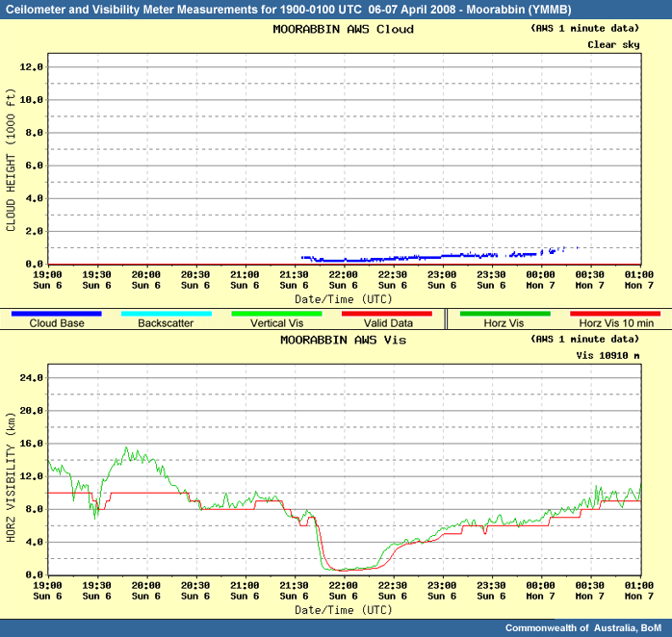Click the '22:00 Sun 6' tick on cloud chart
This screenshot has height=637, width=672.
(344, 280)
